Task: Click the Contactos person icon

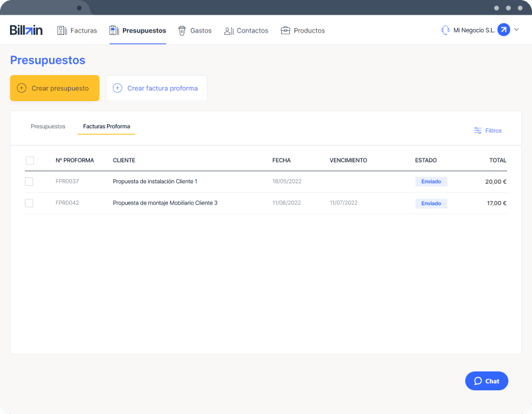Action: click(229, 31)
